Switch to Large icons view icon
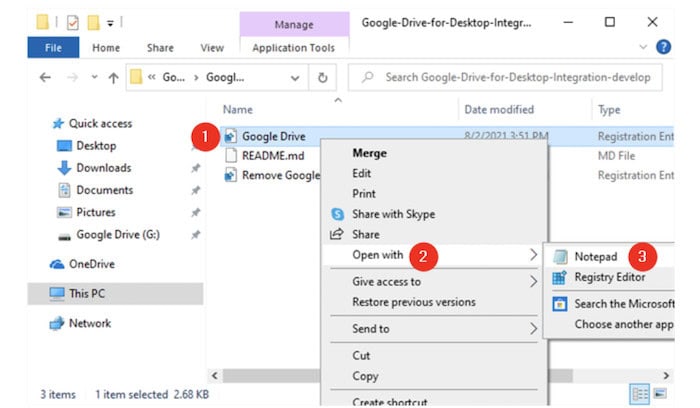Screen dimensions: 700x408 tap(660, 394)
